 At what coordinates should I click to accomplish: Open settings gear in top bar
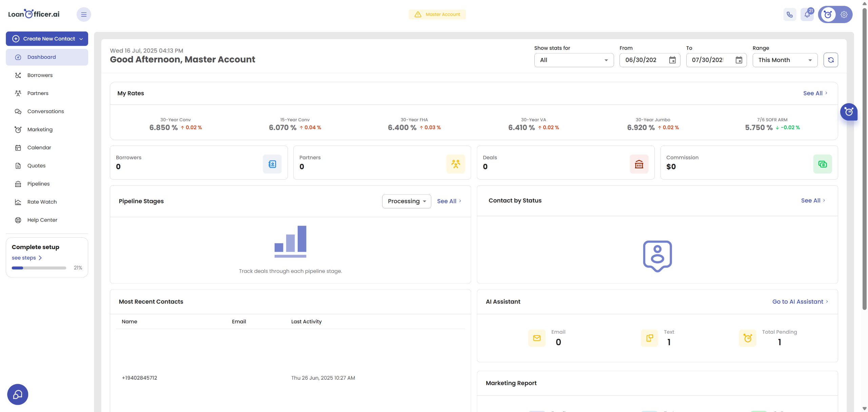pyautogui.click(x=844, y=15)
